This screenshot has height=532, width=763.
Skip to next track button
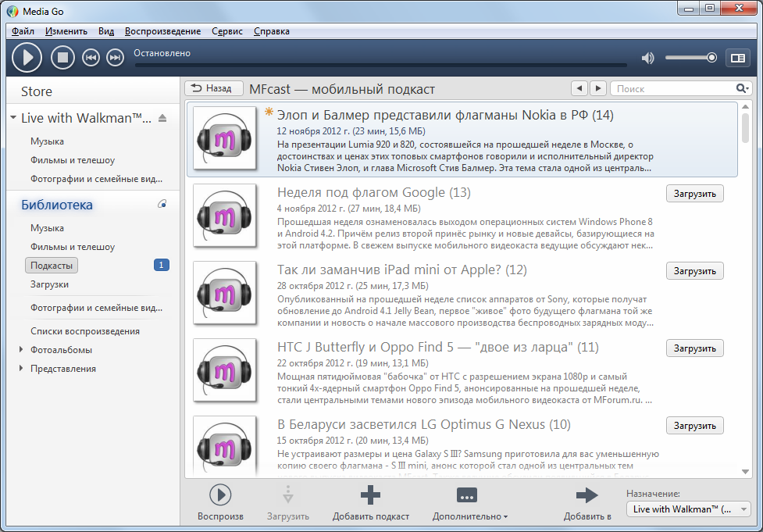[116, 58]
